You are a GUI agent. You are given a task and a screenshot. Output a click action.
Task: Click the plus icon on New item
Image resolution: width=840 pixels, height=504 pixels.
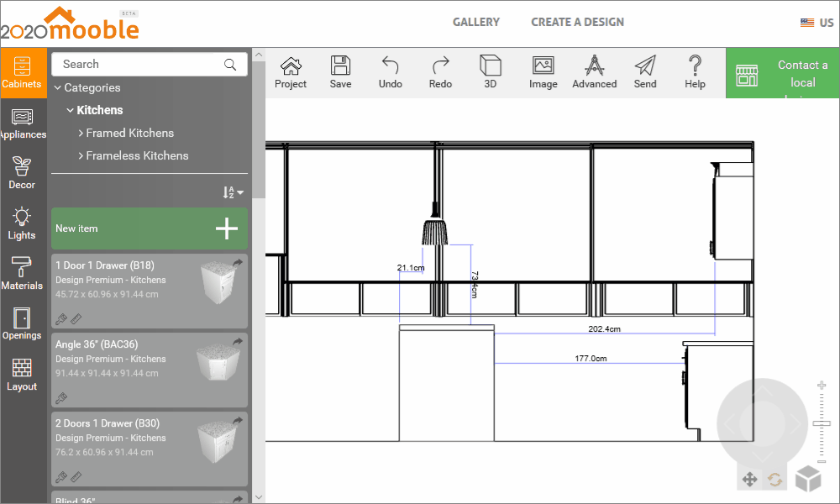[x=227, y=228]
